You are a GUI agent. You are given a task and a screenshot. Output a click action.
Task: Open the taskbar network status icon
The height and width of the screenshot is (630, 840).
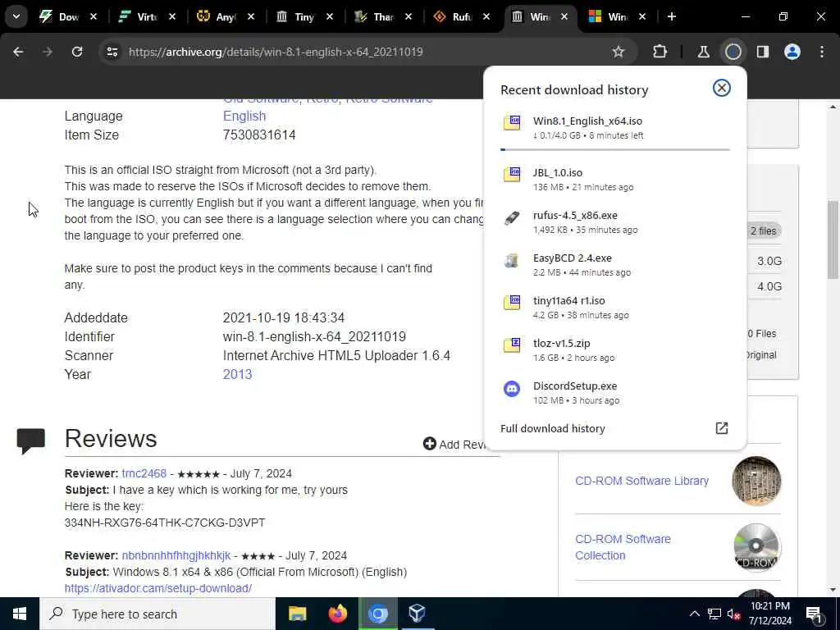pyautogui.click(x=714, y=614)
